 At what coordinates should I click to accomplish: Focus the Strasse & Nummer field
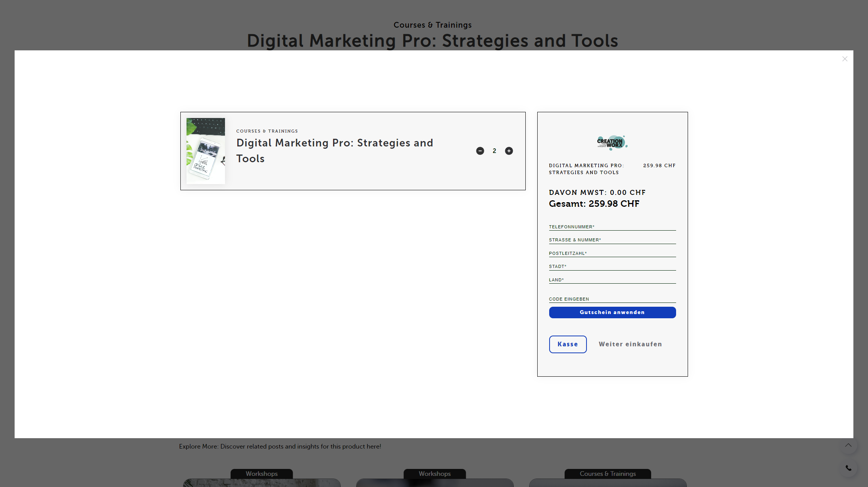coord(612,240)
